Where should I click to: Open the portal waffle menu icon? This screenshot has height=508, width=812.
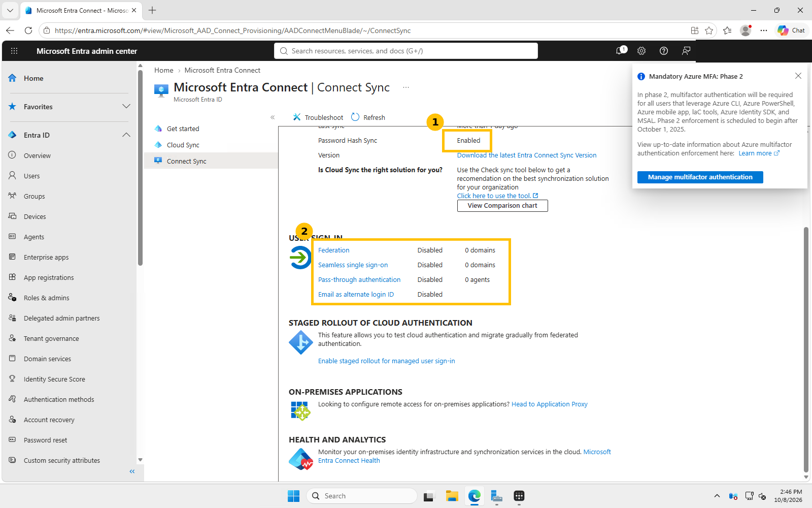(14, 51)
